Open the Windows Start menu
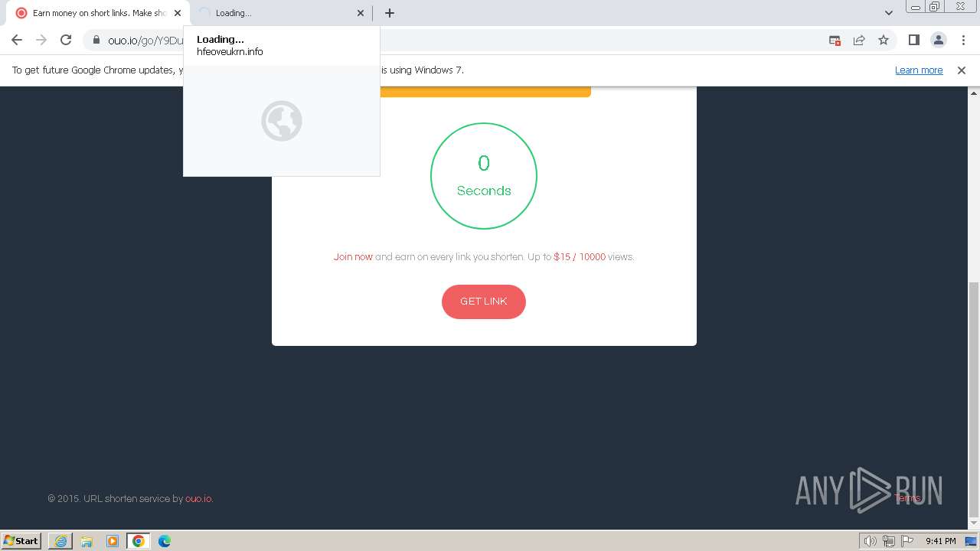The width and height of the screenshot is (980, 551). [21, 540]
